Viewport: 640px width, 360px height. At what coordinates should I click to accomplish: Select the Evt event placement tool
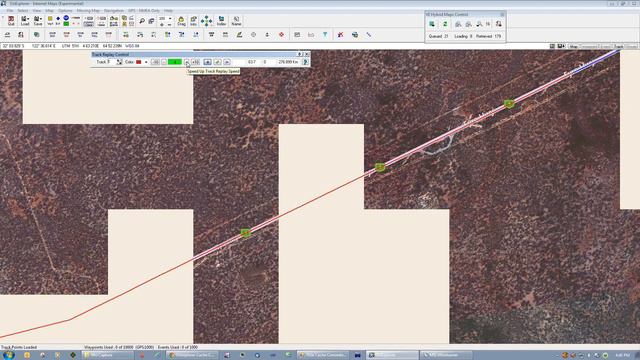click(x=58, y=20)
